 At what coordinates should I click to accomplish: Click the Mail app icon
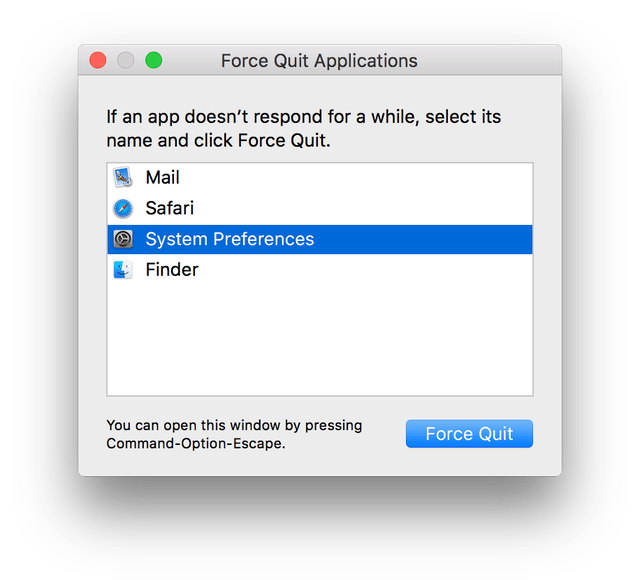pos(123,178)
